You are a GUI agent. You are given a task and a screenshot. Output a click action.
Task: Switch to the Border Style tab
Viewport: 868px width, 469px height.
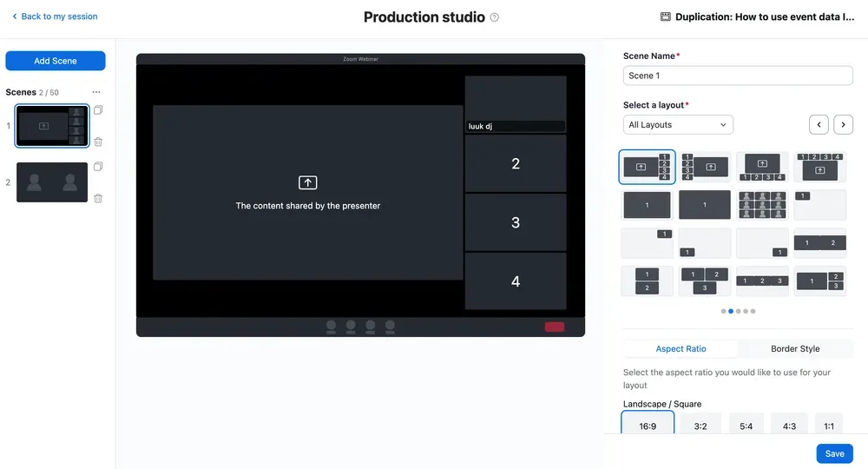pyautogui.click(x=795, y=349)
